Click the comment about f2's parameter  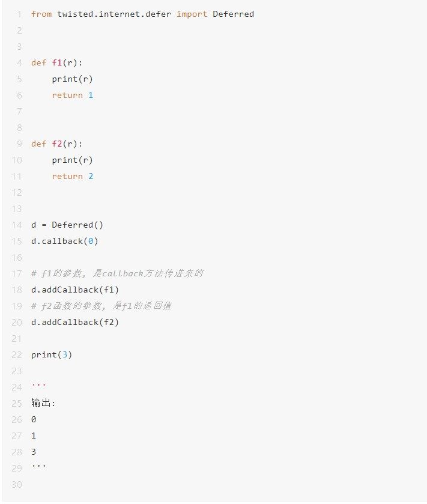(x=101, y=306)
